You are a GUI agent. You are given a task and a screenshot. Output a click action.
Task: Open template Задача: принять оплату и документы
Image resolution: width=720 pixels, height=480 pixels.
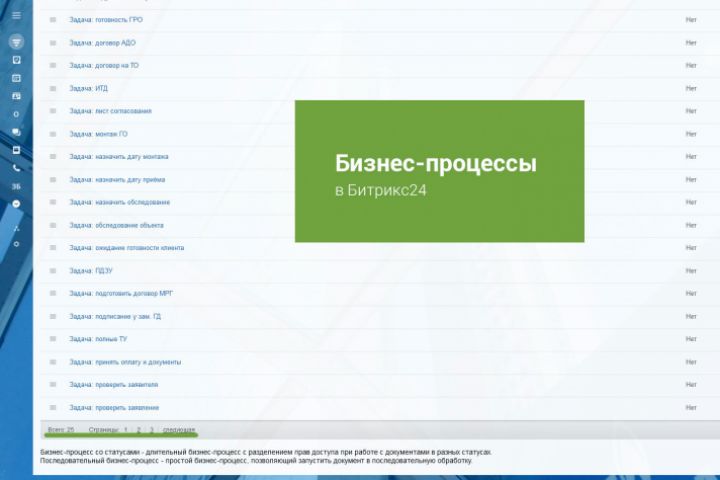tap(125, 362)
